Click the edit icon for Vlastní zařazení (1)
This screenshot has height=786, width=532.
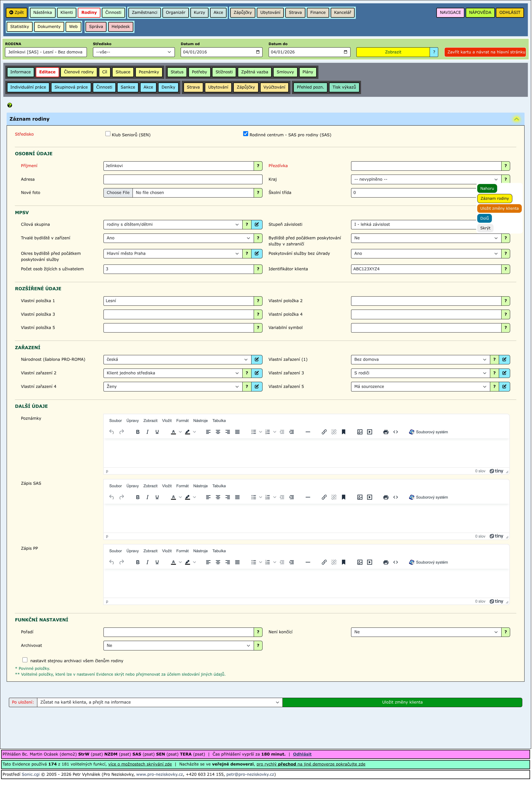click(505, 360)
